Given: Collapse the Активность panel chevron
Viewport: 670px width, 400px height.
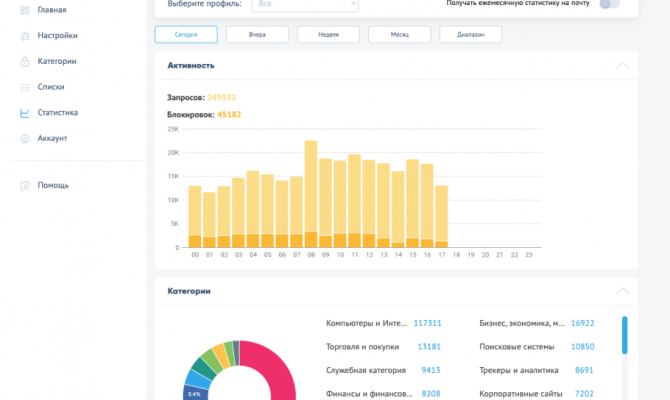Looking at the screenshot, I should (623, 65).
